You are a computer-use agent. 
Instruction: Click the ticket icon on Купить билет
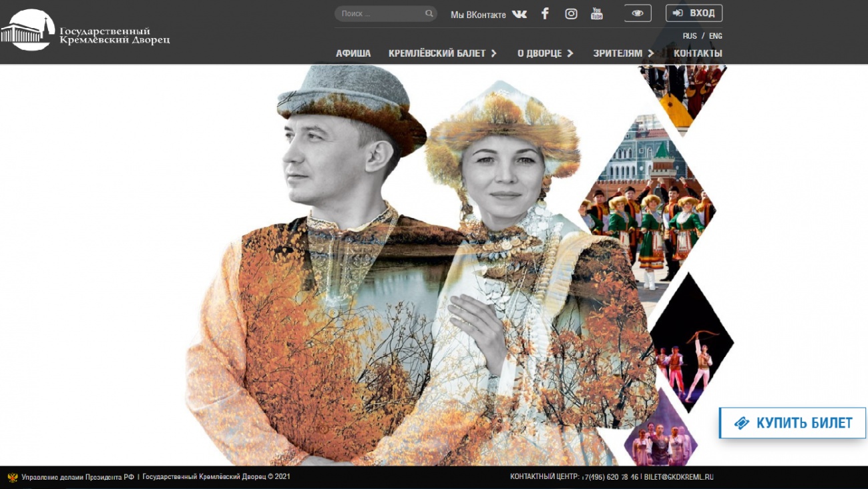click(741, 423)
